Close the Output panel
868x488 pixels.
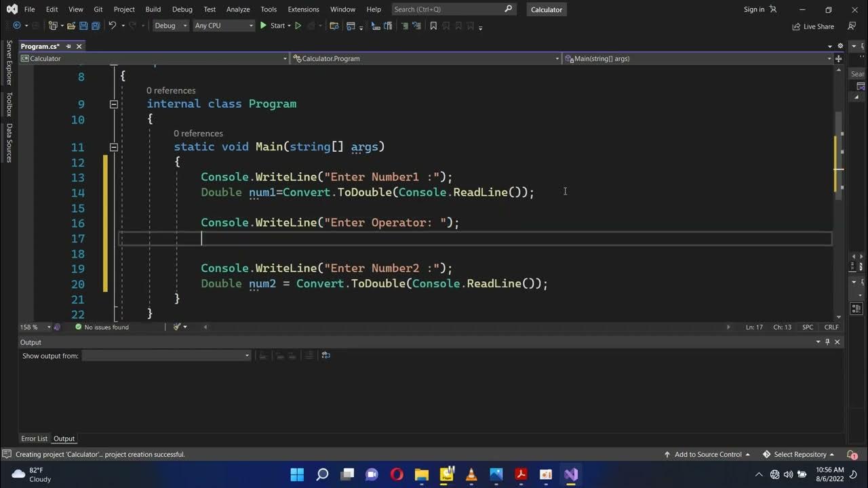pos(837,342)
